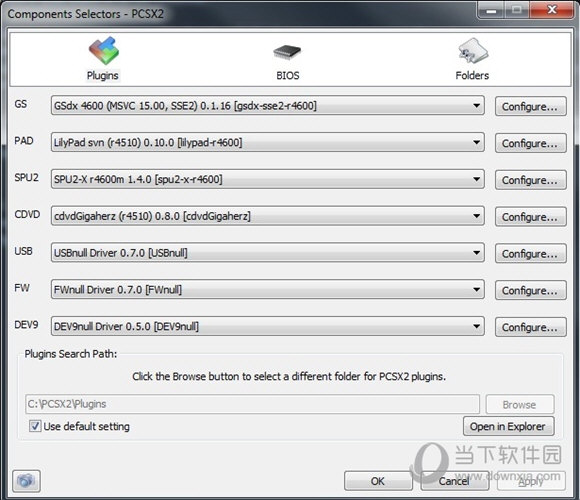Viewport: 580px width, 500px height.
Task: Click the Apply button
Action: [x=531, y=481]
